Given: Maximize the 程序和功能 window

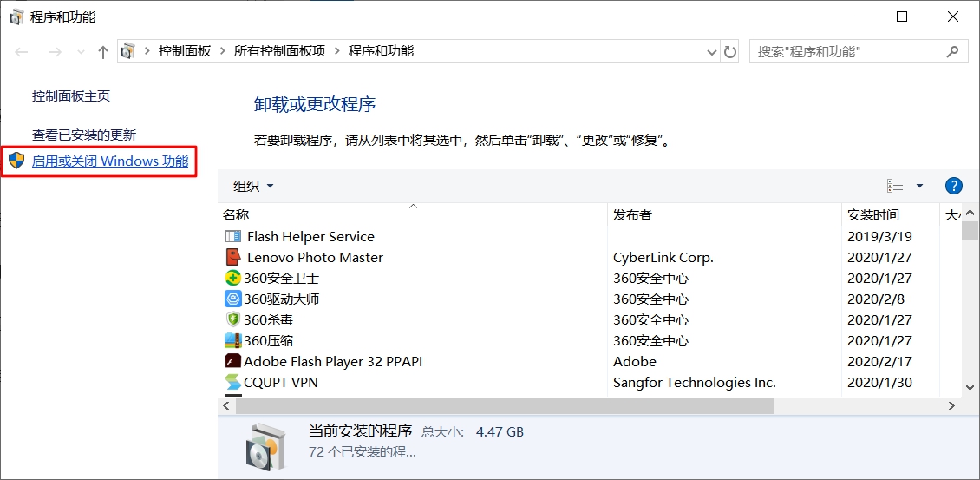Looking at the screenshot, I should pos(902,16).
